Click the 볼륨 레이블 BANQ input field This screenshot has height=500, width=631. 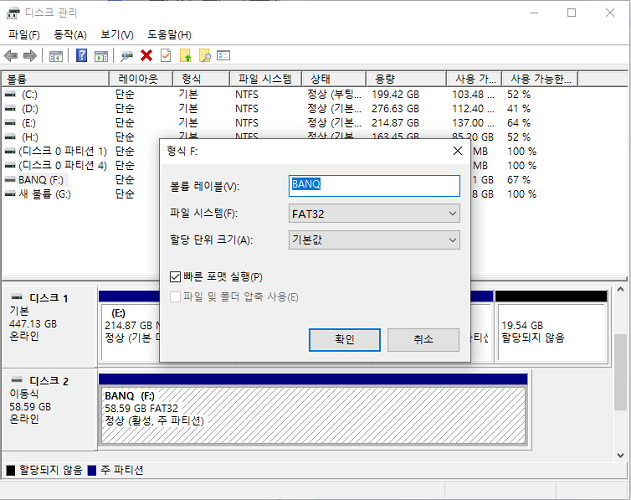tap(374, 186)
